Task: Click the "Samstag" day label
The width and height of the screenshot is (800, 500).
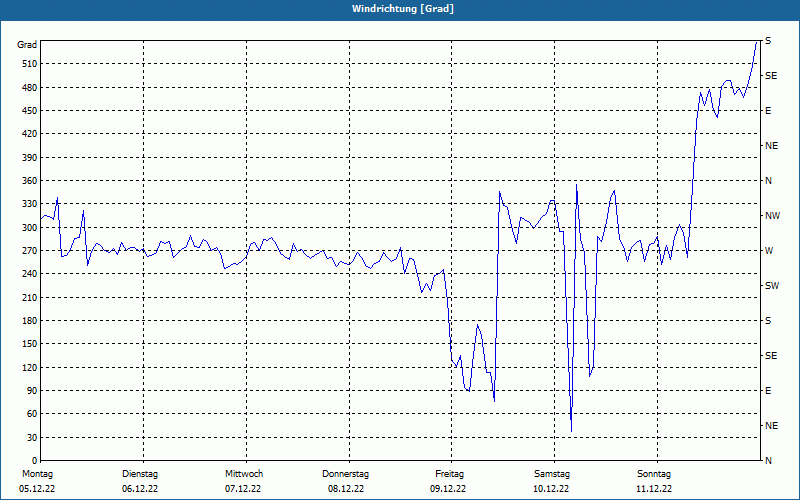Action: [552, 474]
